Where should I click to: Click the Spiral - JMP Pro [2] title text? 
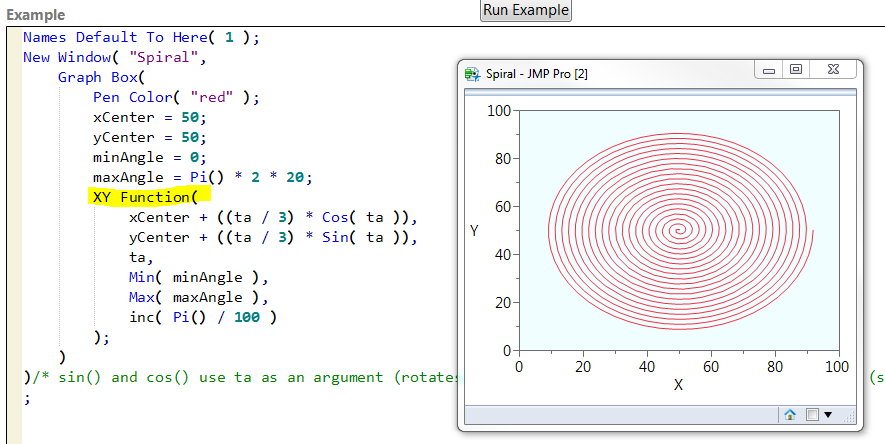[x=537, y=74]
